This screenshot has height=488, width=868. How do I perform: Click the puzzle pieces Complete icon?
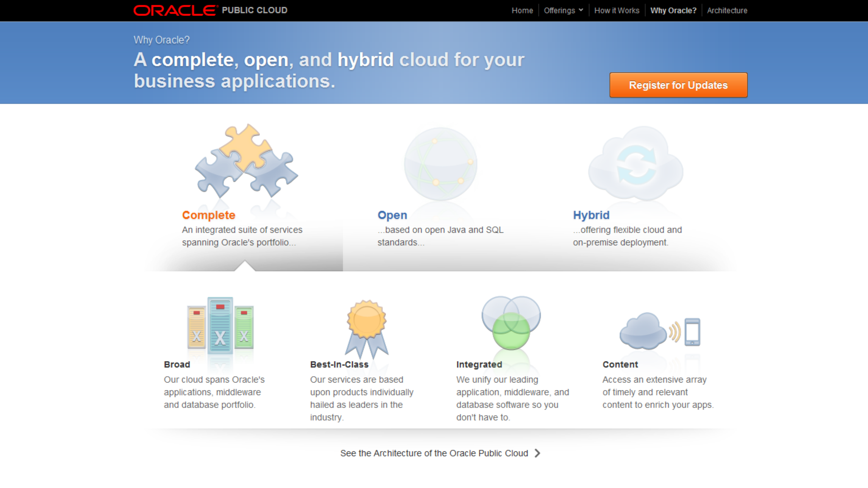tap(246, 162)
